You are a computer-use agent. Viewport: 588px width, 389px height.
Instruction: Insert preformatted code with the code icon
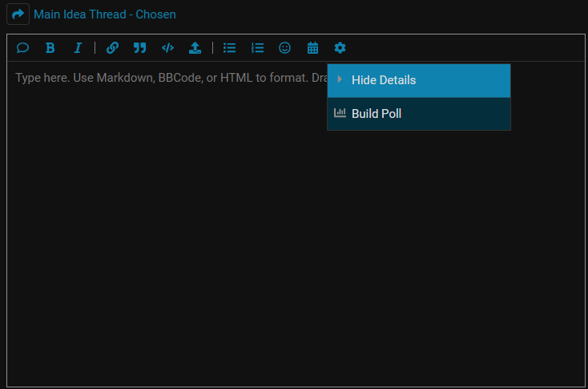point(167,48)
